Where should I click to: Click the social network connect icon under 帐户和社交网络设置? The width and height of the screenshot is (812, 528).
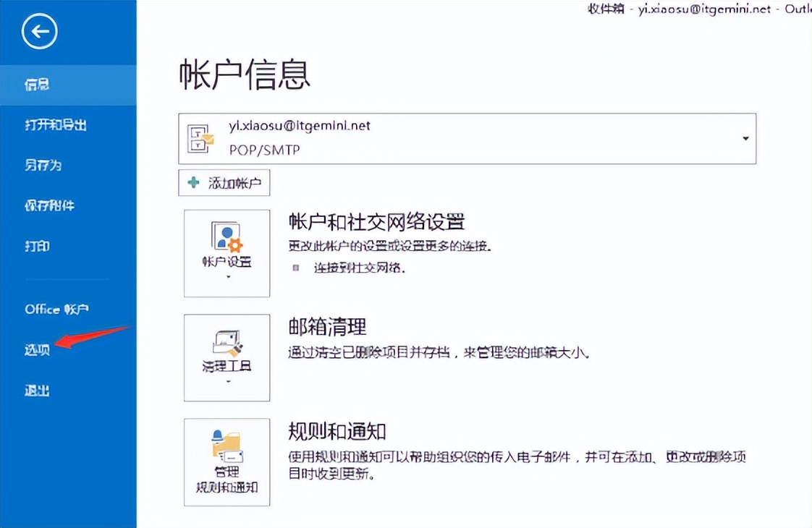point(296,266)
